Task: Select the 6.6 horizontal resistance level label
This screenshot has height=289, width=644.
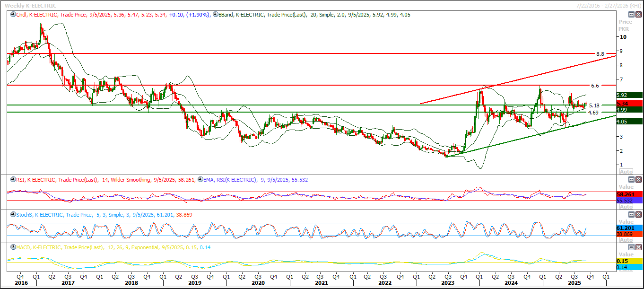Action: 595,86
